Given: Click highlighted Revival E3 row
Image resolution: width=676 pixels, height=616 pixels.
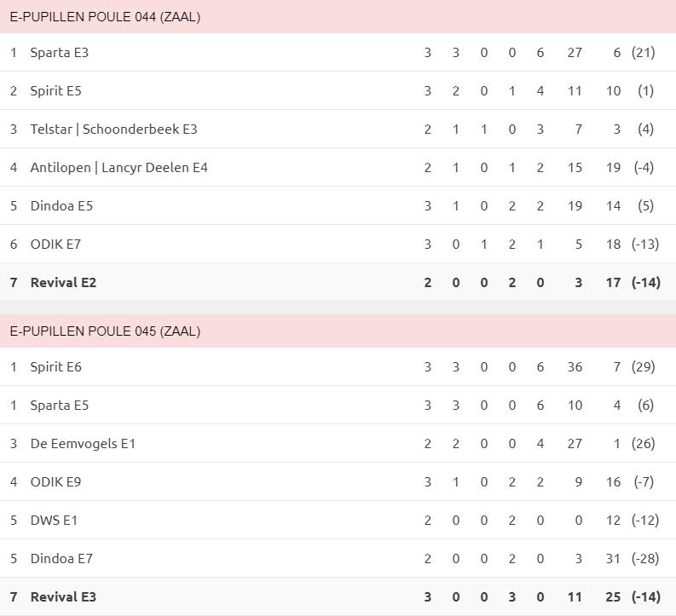Looking at the screenshot, I should (x=338, y=596).
